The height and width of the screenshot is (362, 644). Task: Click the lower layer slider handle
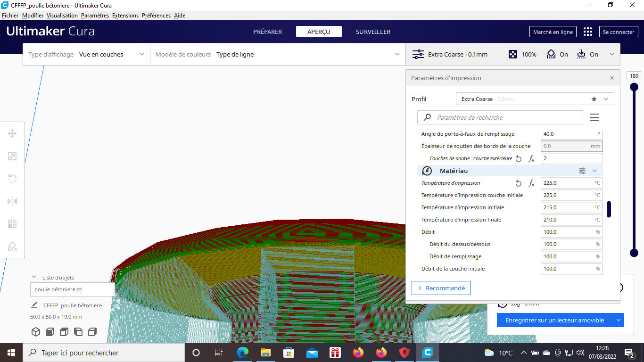click(634, 253)
